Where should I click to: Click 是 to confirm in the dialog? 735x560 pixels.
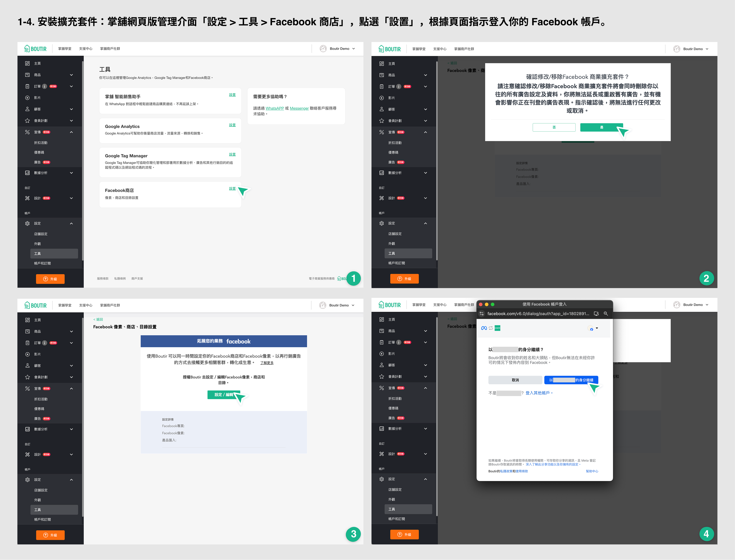(602, 127)
